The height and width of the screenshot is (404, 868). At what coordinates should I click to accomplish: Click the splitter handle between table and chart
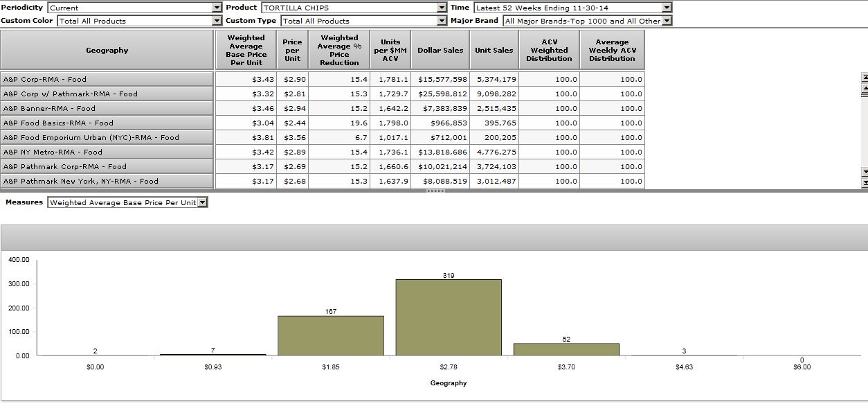434,191
